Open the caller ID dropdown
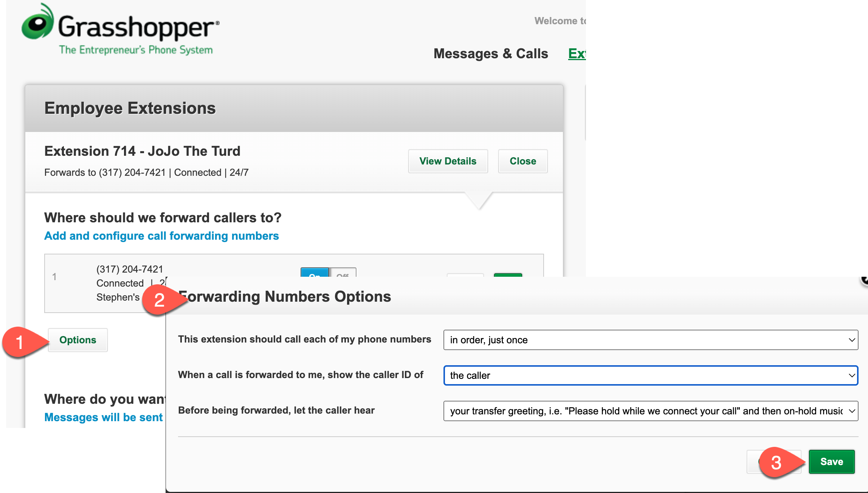The height and width of the screenshot is (493, 868). (x=650, y=375)
